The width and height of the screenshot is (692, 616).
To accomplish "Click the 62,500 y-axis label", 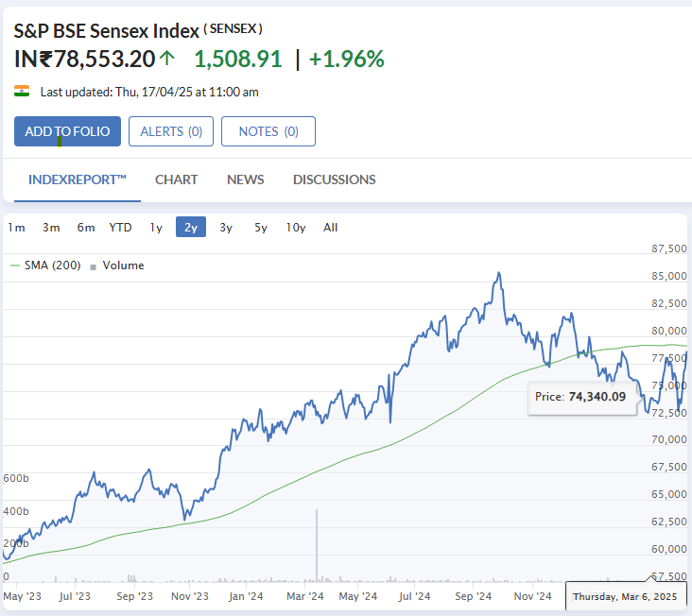I will pyautogui.click(x=669, y=522).
